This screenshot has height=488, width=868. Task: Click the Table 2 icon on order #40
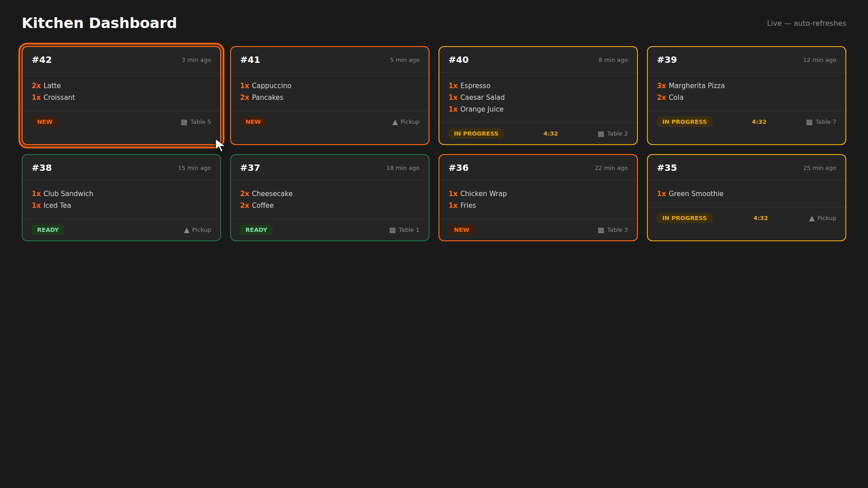point(601,134)
